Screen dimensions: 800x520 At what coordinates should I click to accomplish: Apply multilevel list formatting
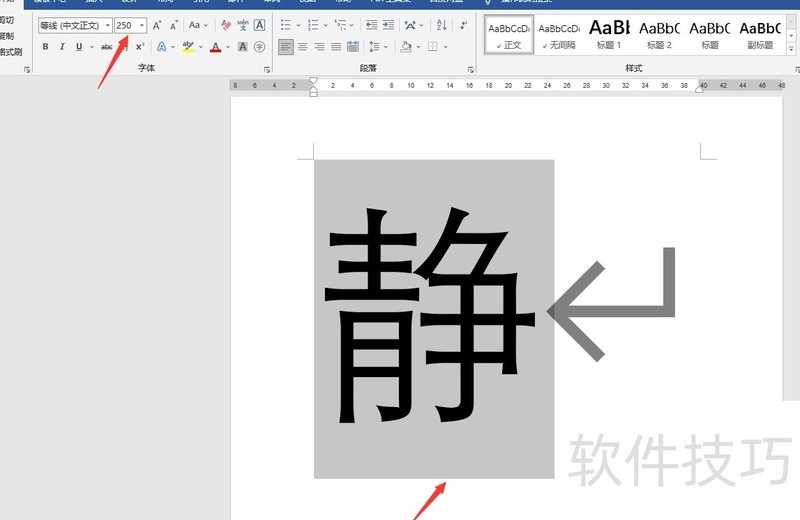[x=340, y=25]
